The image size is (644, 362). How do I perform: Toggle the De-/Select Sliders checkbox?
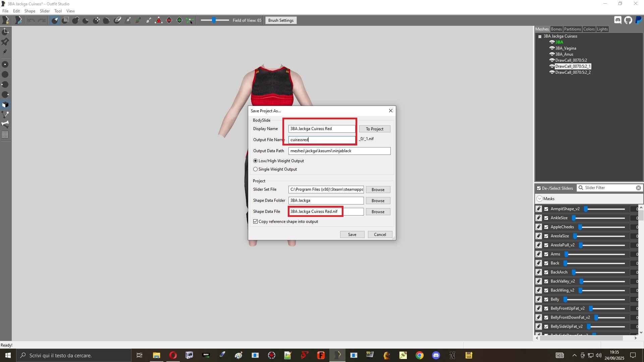(x=539, y=188)
